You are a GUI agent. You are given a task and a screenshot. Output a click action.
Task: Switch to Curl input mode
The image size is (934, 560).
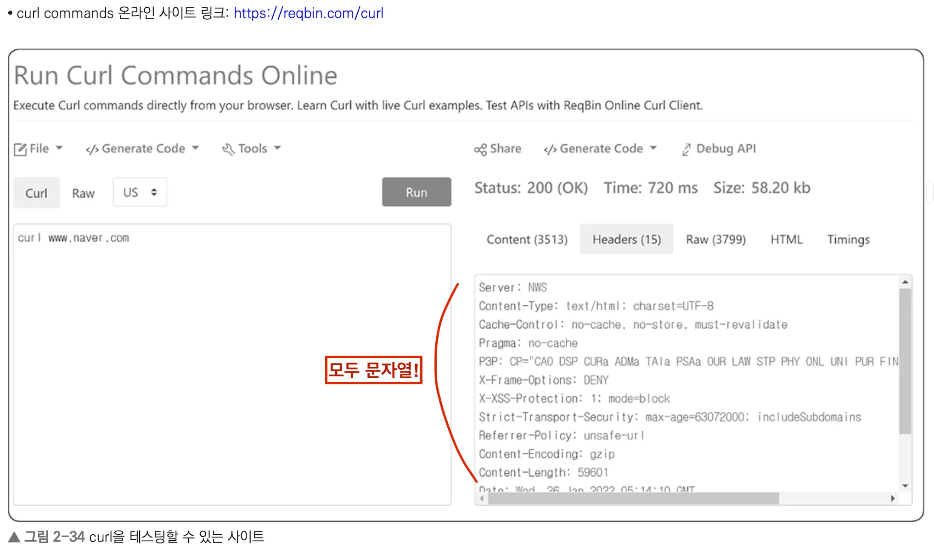(36, 193)
